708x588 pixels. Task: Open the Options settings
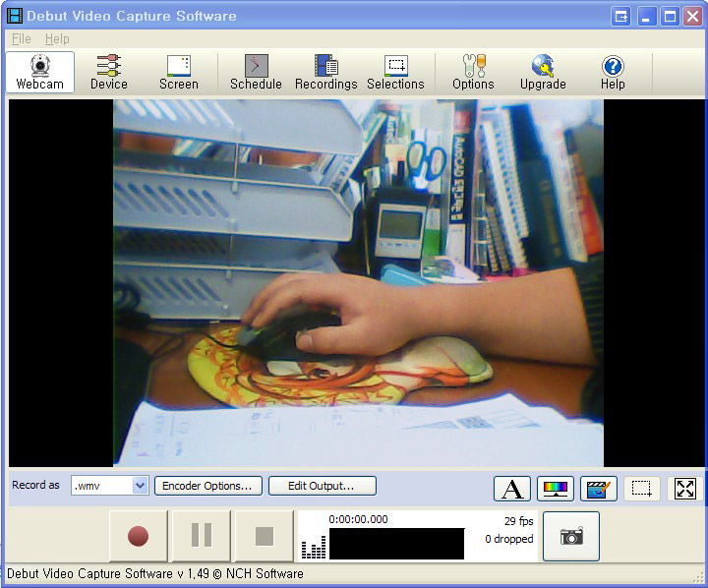click(x=473, y=72)
